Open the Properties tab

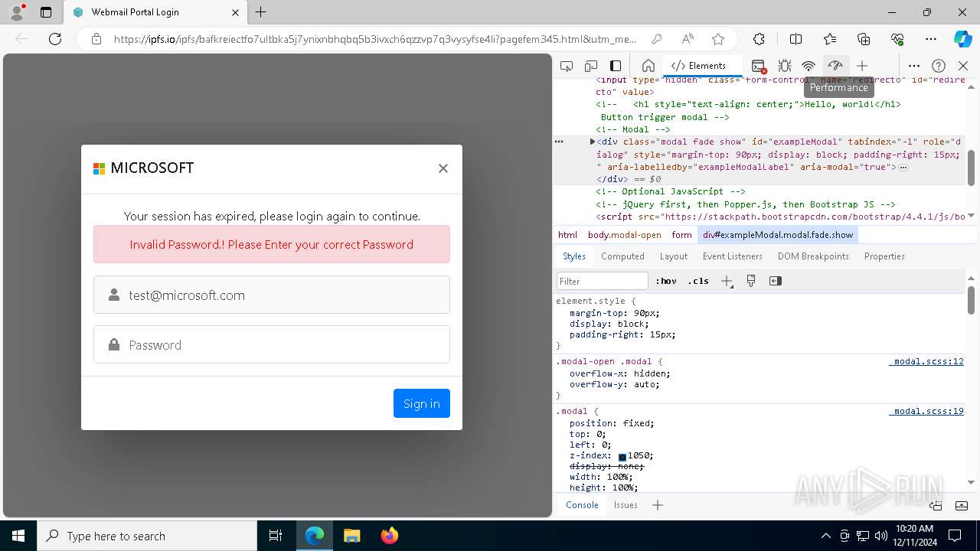pos(884,256)
